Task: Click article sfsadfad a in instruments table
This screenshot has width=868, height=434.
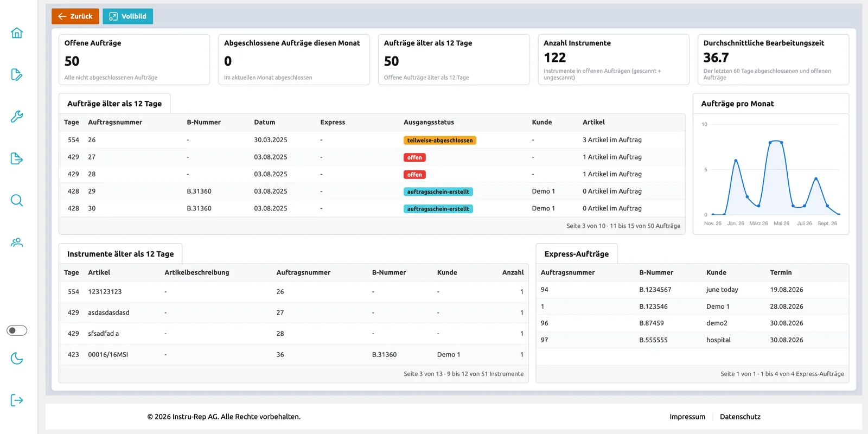Action: [103, 334]
